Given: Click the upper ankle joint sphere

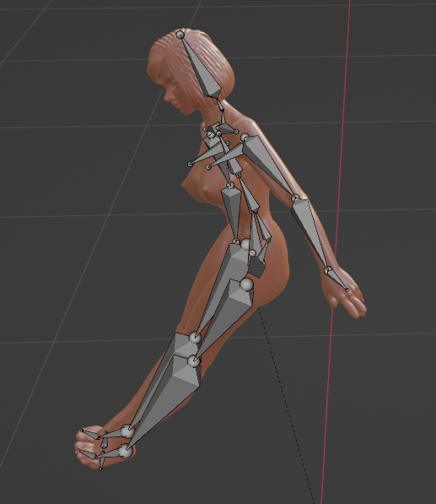Looking at the screenshot, I should [x=127, y=431].
